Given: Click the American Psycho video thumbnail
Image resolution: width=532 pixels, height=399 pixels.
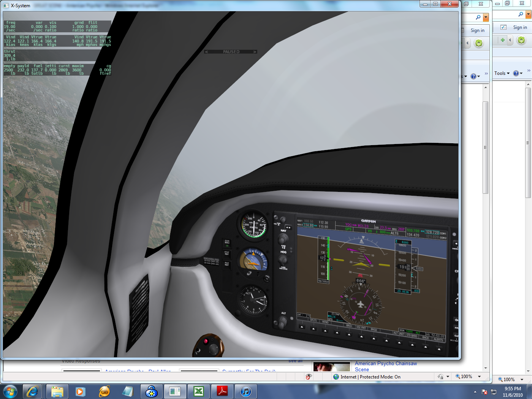Looking at the screenshot, I should pyautogui.click(x=332, y=367).
